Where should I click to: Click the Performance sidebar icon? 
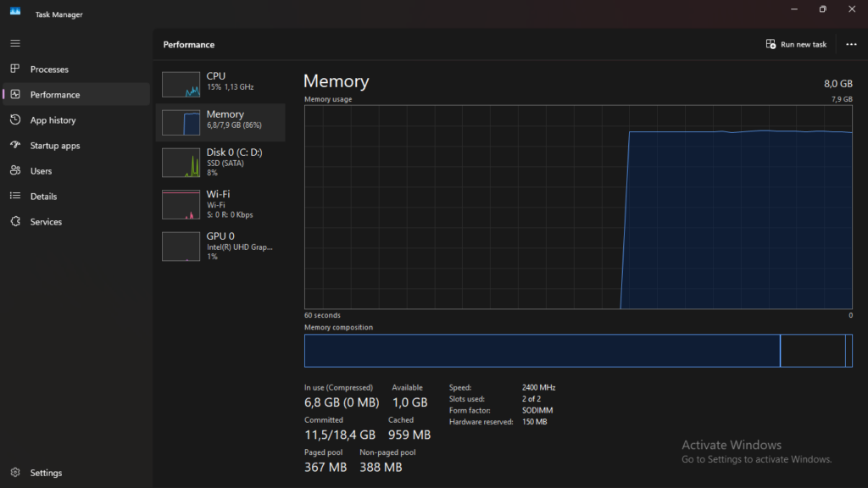(x=15, y=94)
